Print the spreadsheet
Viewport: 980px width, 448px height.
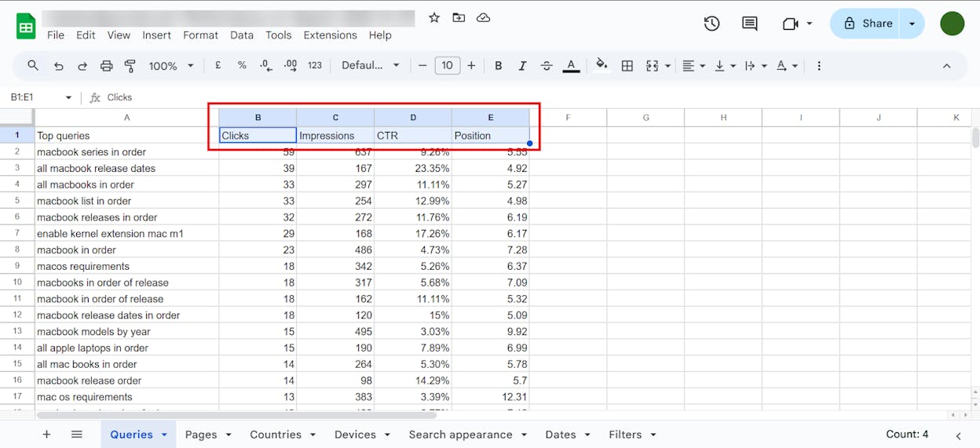pyautogui.click(x=107, y=66)
